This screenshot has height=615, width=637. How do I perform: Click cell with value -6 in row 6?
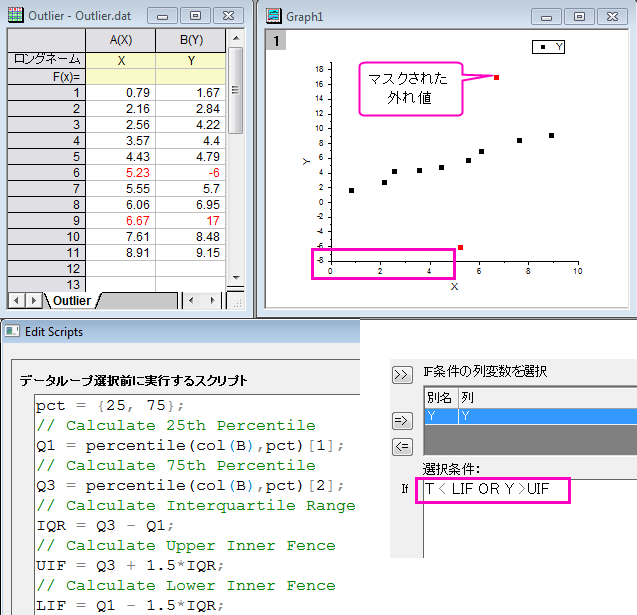(191, 173)
